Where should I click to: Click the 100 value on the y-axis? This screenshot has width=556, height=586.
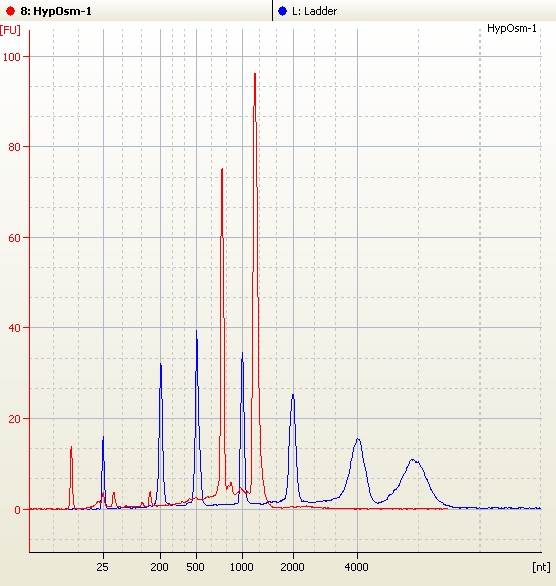[x=12, y=57]
